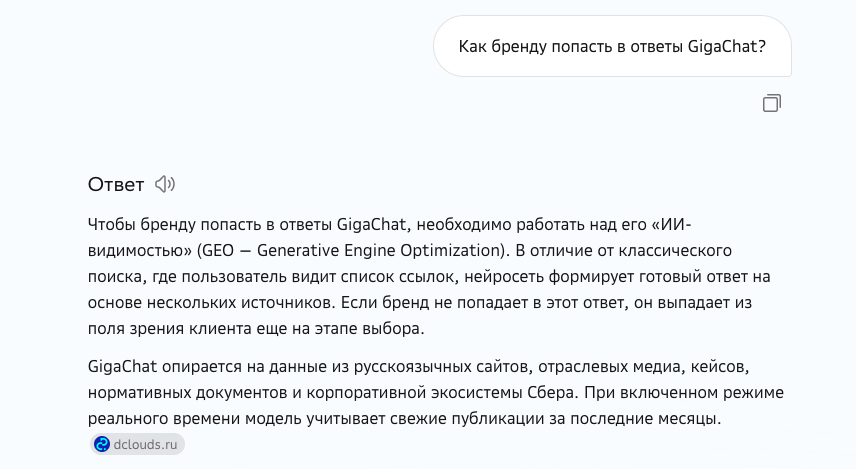This screenshot has width=856, height=469.
Task: Click the "GEO" abbreviation in parentheses
Action: [x=218, y=251]
